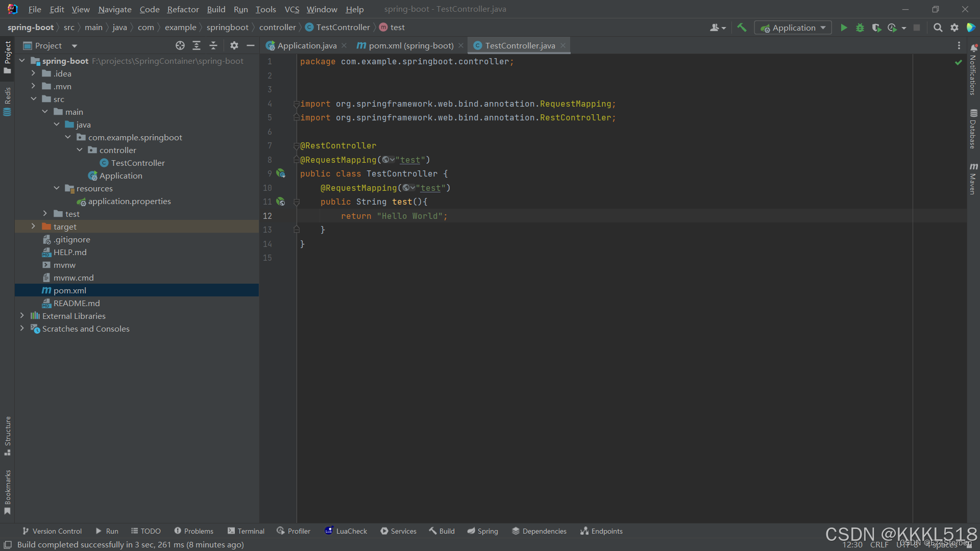Click the Debug bug icon
This screenshot has width=980, height=551.
(860, 28)
